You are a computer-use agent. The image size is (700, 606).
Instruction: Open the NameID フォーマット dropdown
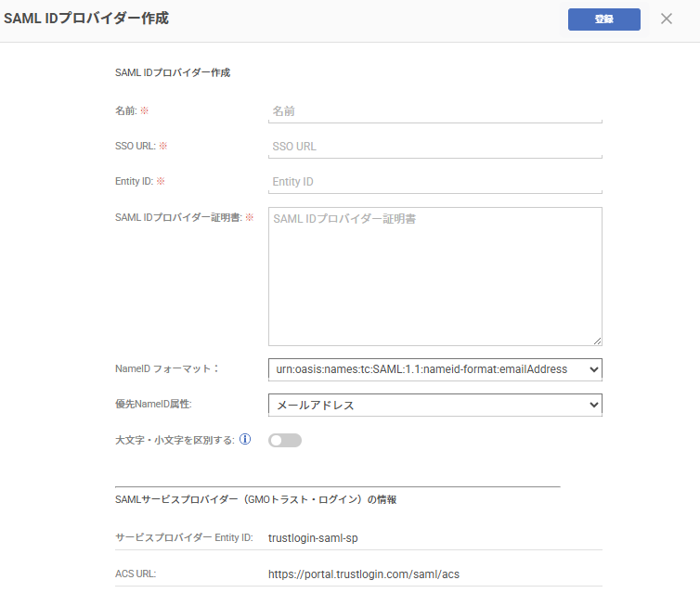point(434,369)
